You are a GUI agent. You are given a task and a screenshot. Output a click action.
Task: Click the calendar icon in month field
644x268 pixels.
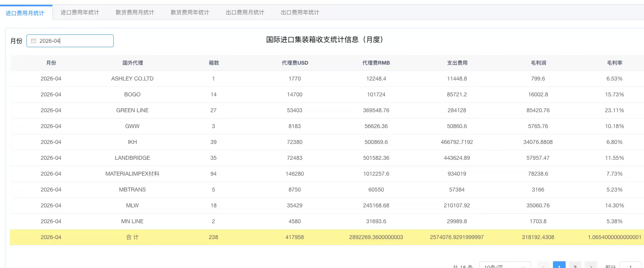(34, 41)
